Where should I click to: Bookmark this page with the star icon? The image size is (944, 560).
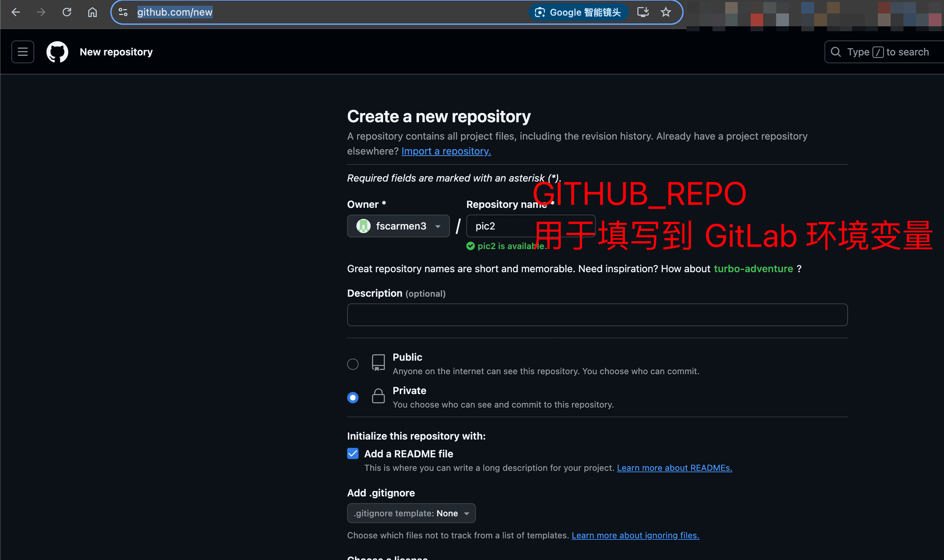(666, 12)
